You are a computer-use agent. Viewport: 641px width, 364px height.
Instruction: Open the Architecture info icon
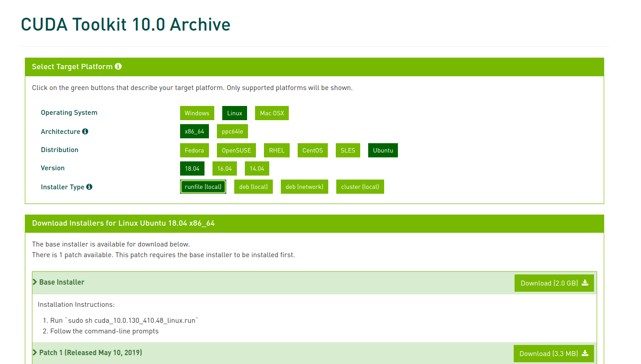(x=85, y=131)
